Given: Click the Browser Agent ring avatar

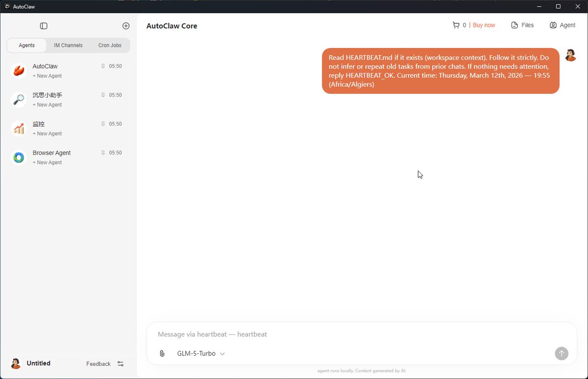Looking at the screenshot, I should [x=19, y=157].
